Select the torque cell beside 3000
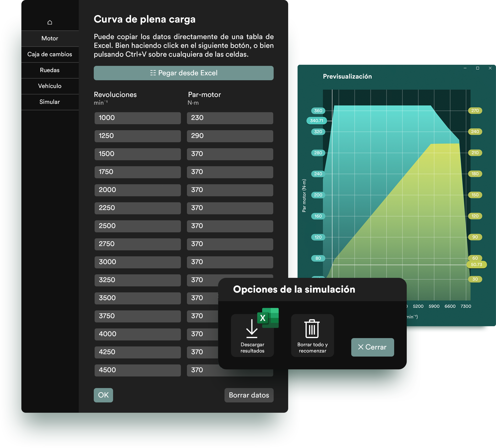This screenshot has width=496, height=448. click(230, 262)
